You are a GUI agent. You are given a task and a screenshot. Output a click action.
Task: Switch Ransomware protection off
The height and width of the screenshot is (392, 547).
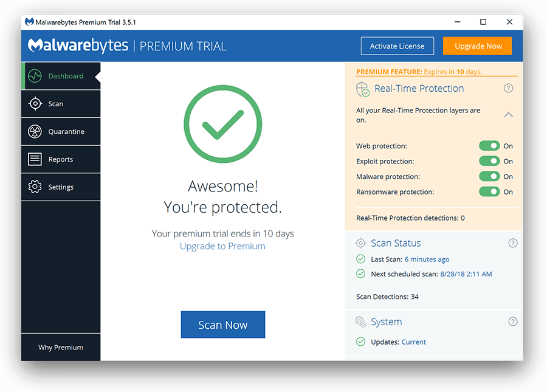(x=489, y=191)
